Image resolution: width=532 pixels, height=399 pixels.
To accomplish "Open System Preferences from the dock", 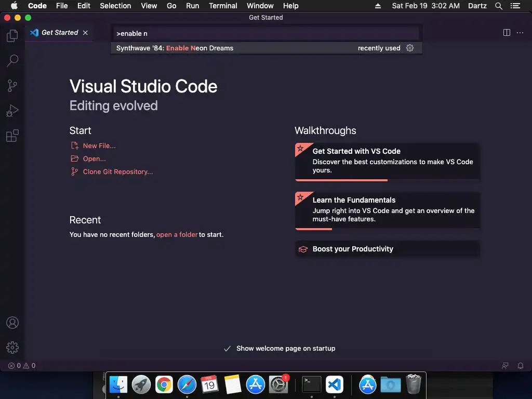I will tap(278, 385).
